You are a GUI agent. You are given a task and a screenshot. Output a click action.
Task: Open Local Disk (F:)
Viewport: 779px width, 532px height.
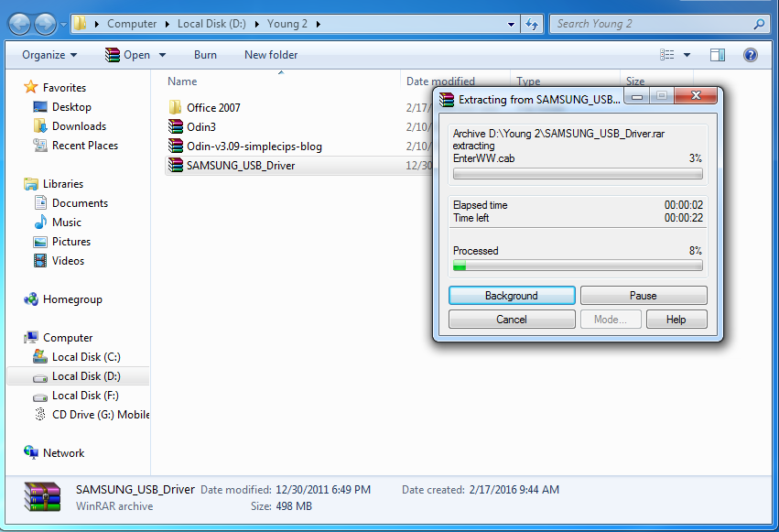[85, 396]
